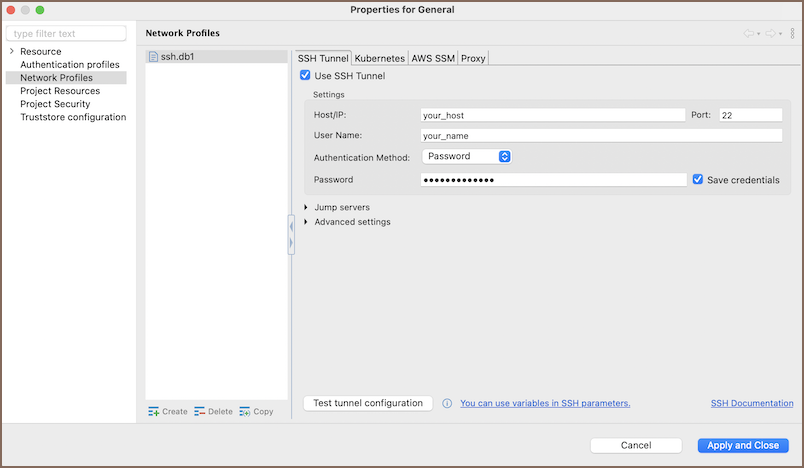Click the forward navigation arrow icon
Screen dimensions: 804x468
coord(771,33)
